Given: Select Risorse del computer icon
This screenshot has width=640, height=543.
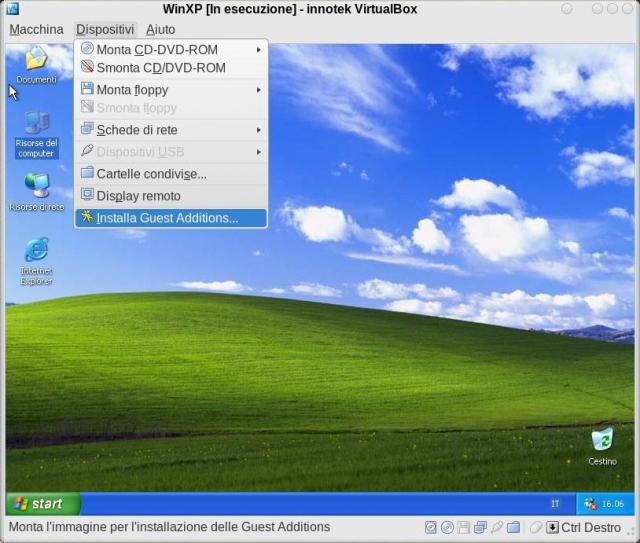Looking at the screenshot, I should point(36,135).
